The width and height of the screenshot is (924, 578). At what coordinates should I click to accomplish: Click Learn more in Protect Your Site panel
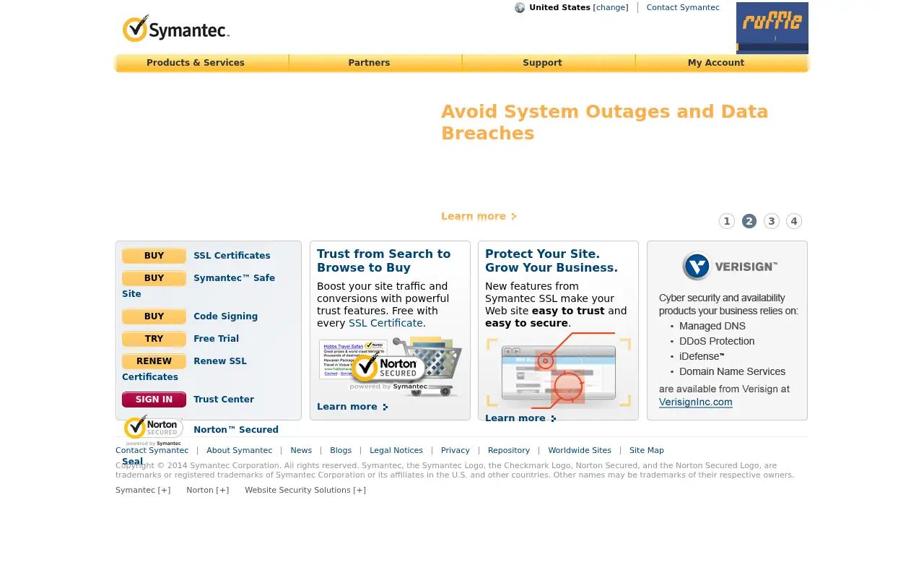point(520,418)
